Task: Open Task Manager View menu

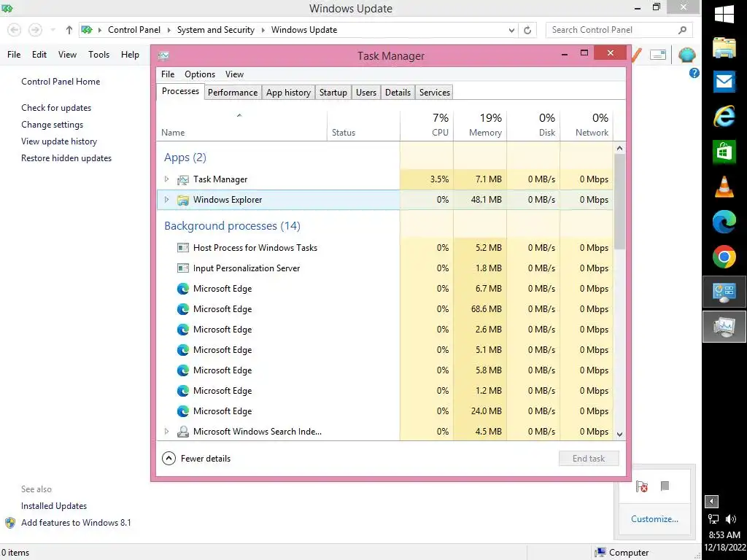Action: point(234,74)
